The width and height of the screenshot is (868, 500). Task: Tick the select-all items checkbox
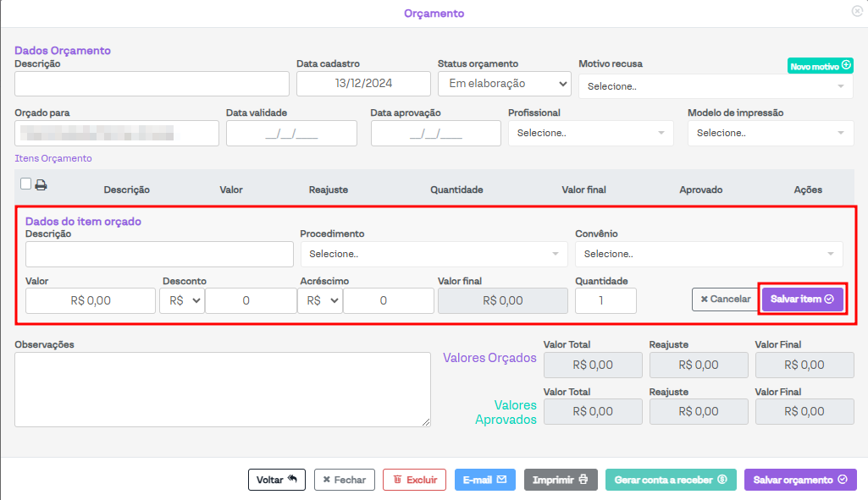click(25, 184)
